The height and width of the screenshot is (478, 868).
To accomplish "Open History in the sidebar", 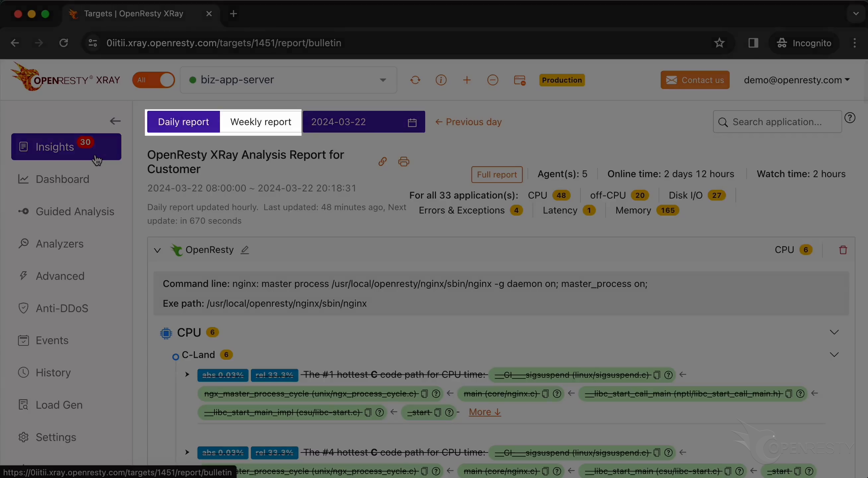I will pos(44,372).
